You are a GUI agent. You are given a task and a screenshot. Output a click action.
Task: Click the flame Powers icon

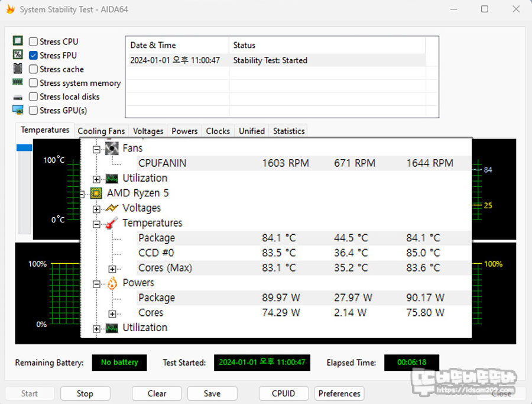[x=112, y=283]
